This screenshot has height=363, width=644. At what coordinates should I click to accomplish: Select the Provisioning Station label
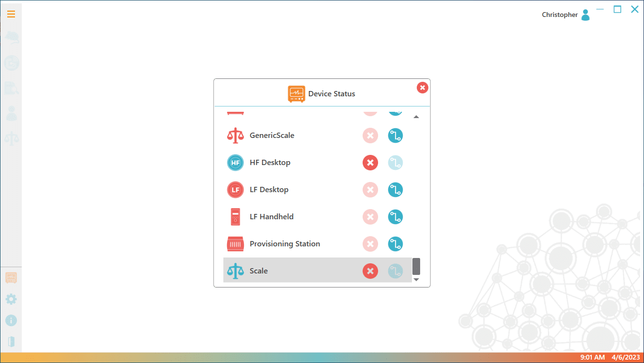coord(285,244)
